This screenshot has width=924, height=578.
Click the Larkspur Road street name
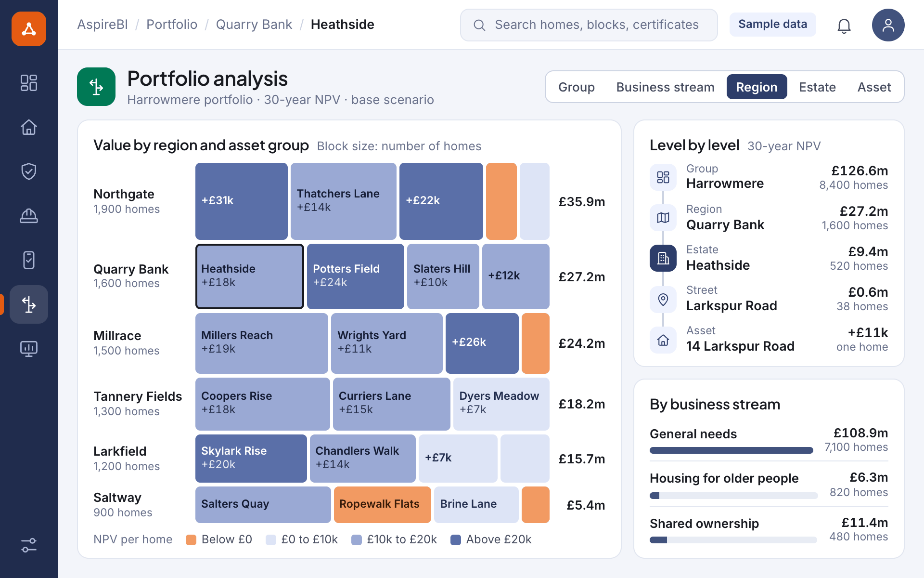coord(731,306)
